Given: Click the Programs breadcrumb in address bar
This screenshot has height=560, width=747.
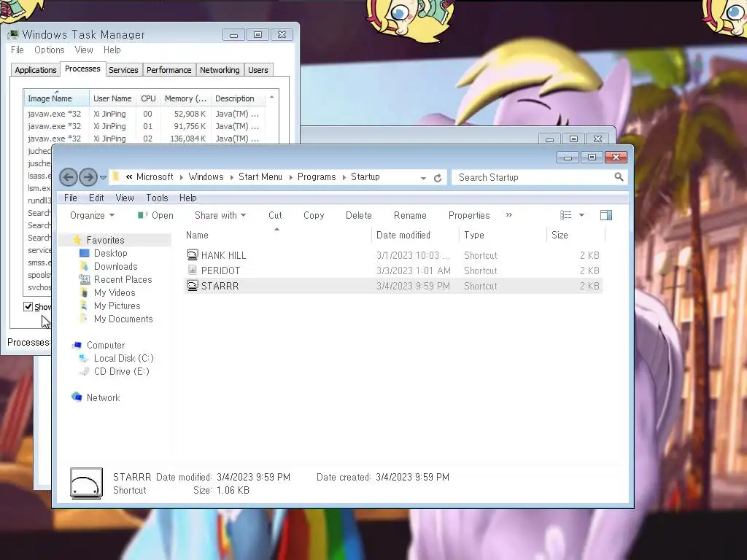Looking at the screenshot, I should pyautogui.click(x=317, y=176).
